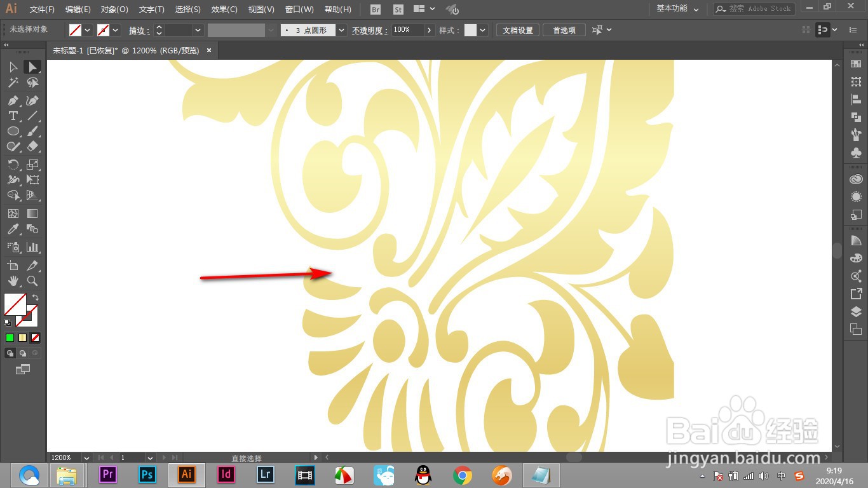Select the Blend tool
This screenshot has width=868, height=488.
[x=32, y=229]
